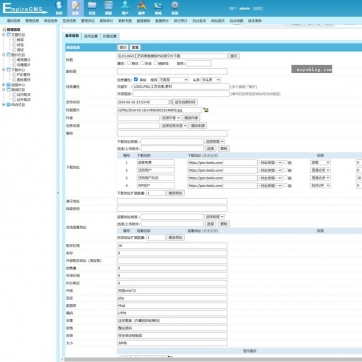Image resolution: width=362 pixels, height=362 pixels.
Task: Click the field containing Mysql
Action: 172,305
